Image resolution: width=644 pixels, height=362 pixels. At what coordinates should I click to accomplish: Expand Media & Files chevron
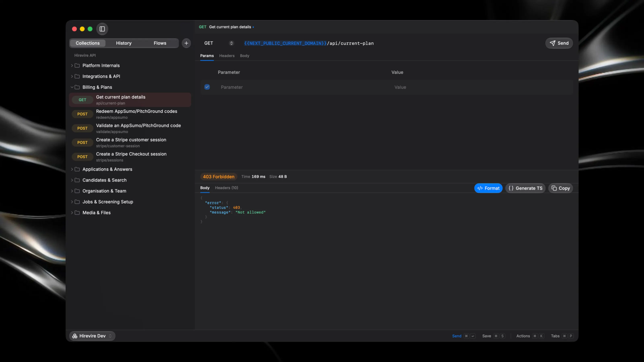pyautogui.click(x=72, y=213)
